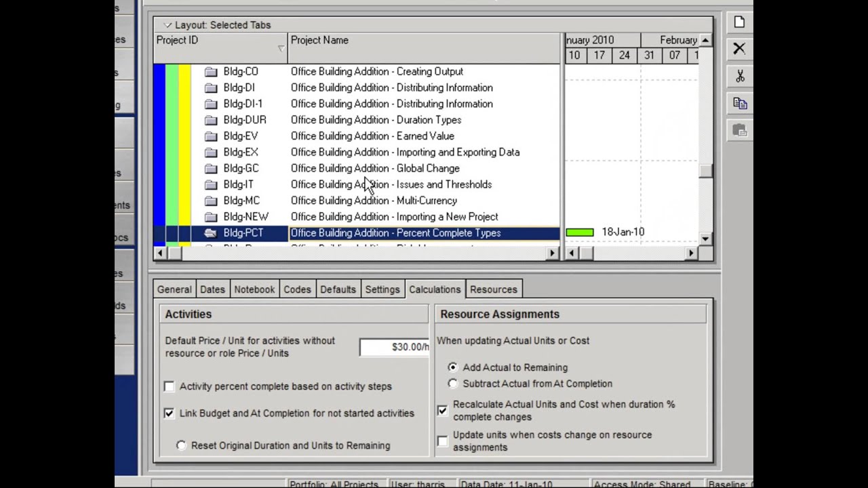Open the General tab

pos(174,289)
